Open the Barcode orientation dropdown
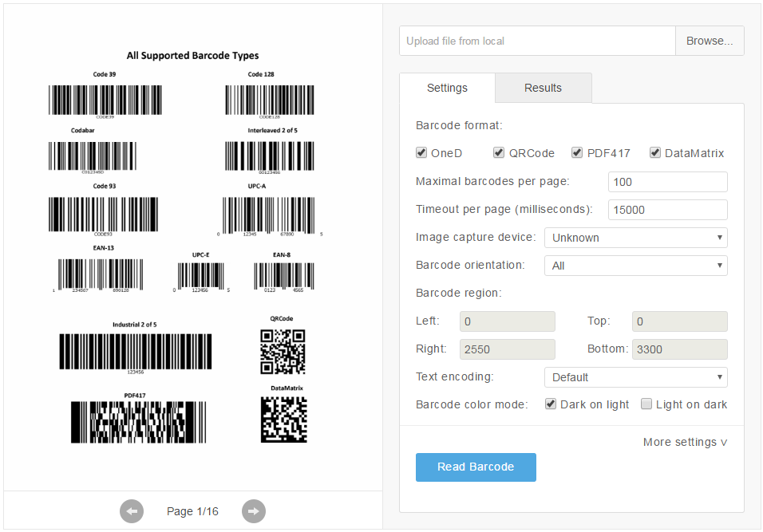 click(x=635, y=265)
